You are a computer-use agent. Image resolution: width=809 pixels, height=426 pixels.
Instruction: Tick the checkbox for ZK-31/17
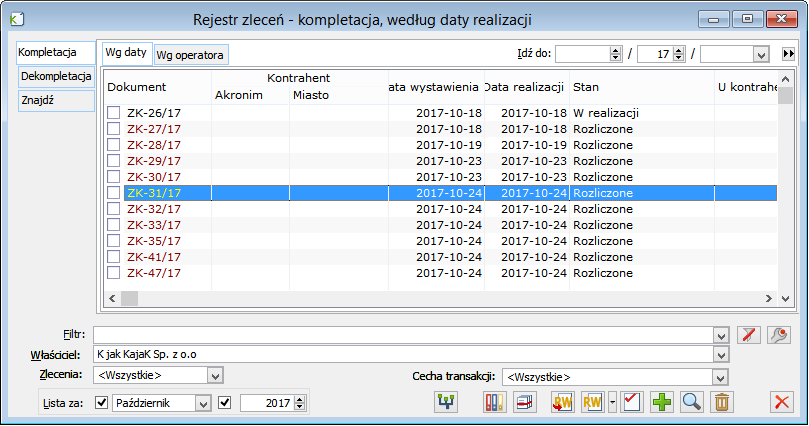[114, 192]
